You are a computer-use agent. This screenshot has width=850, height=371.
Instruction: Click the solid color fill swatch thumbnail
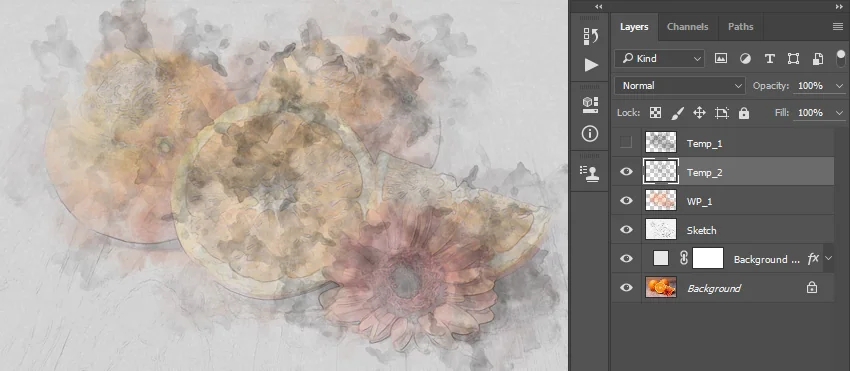[x=661, y=258]
